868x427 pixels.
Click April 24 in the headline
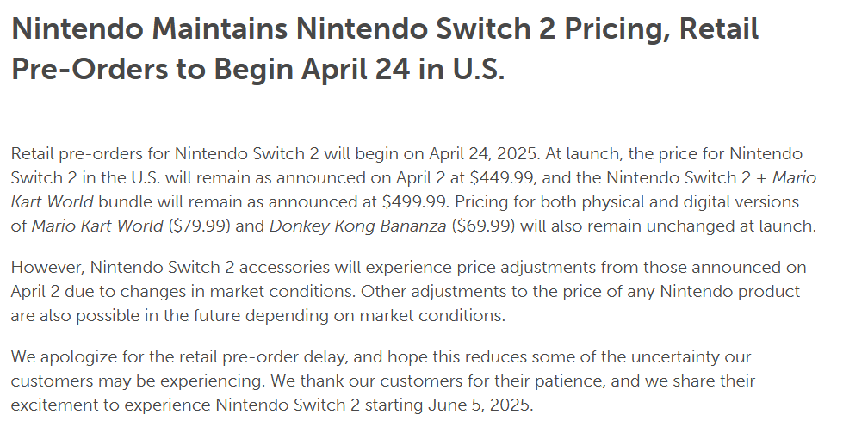pos(356,69)
